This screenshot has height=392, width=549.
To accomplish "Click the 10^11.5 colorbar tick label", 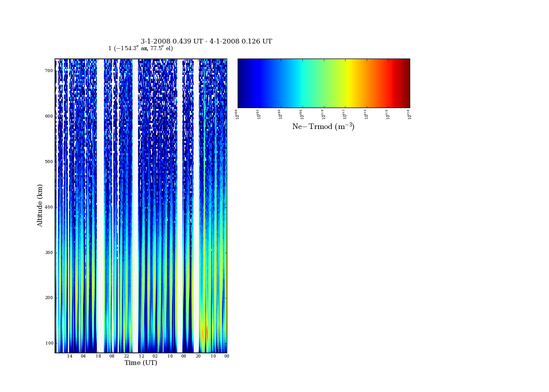I will (x=366, y=114).
